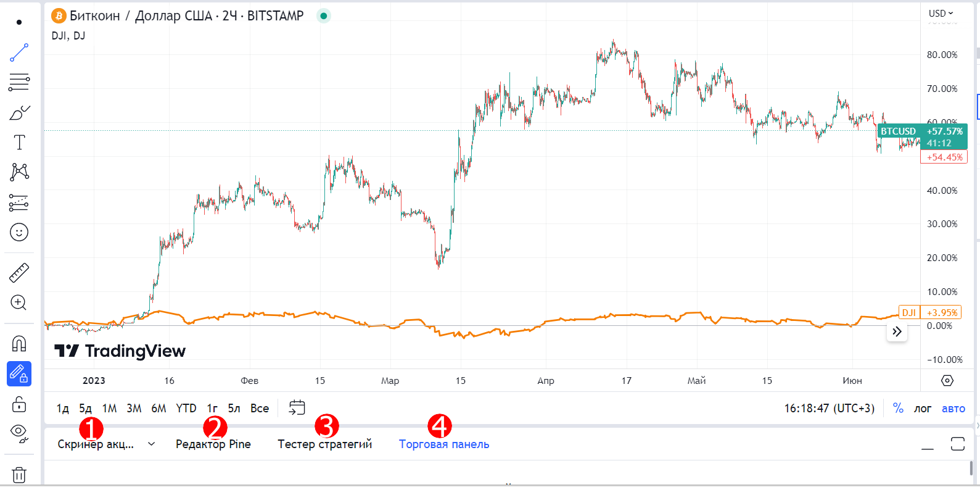Click the bottom panel vertical scrollbar
This screenshot has height=487, width=980.
pyautogui.click(x=971, y=468)
